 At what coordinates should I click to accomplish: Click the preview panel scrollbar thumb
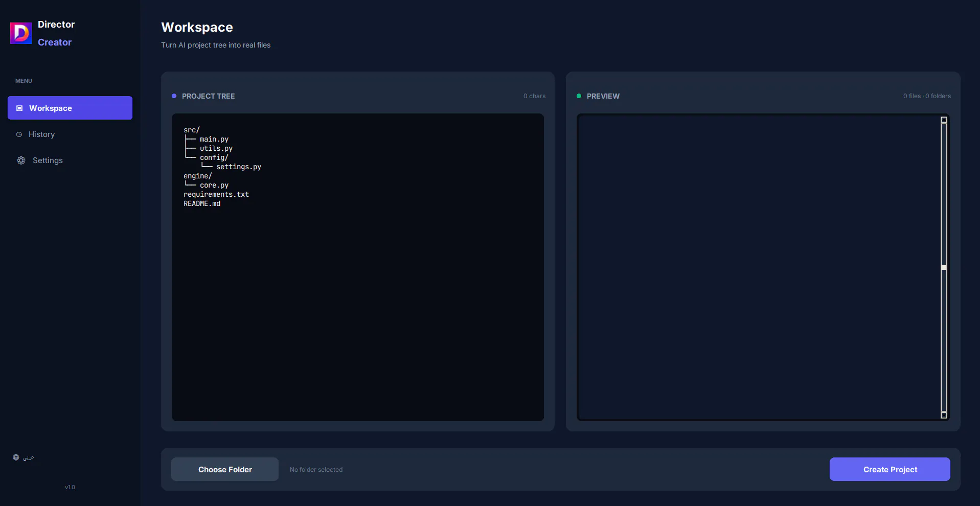[944, 267]
